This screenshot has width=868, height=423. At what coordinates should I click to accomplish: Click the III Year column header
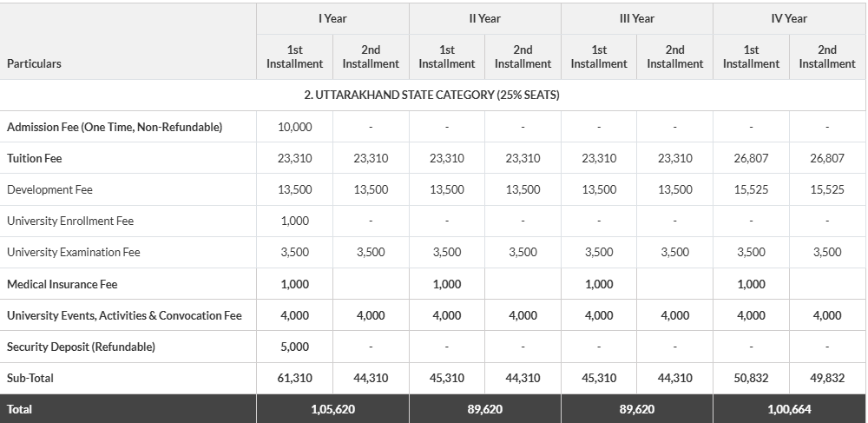tap(636, 18)
